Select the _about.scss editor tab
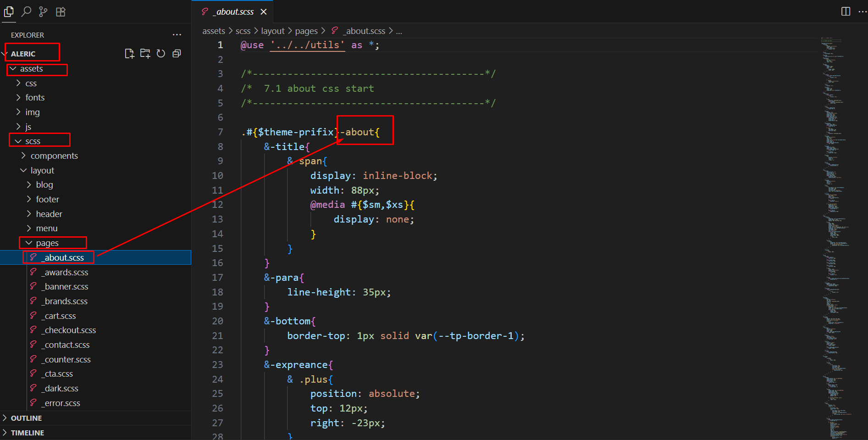Image resolution: width=868 pixels, height=440 pixels. [233, 11]
